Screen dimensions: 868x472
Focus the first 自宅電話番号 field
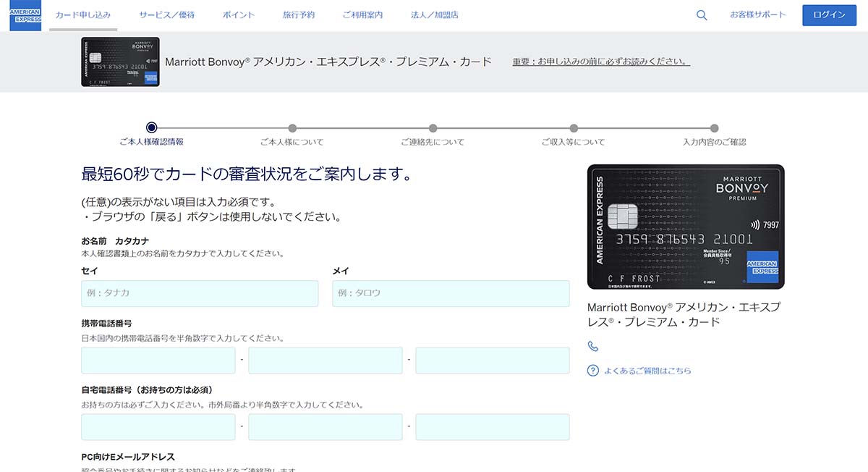158,427
